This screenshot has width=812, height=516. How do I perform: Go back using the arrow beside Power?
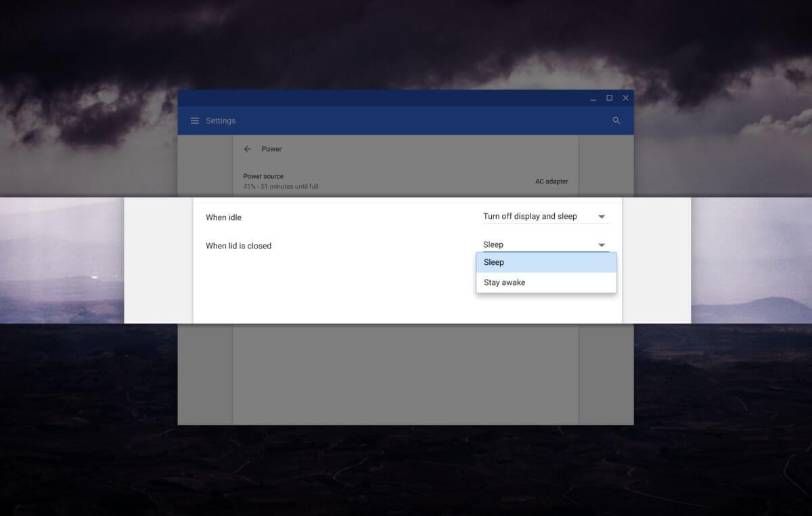248,149
